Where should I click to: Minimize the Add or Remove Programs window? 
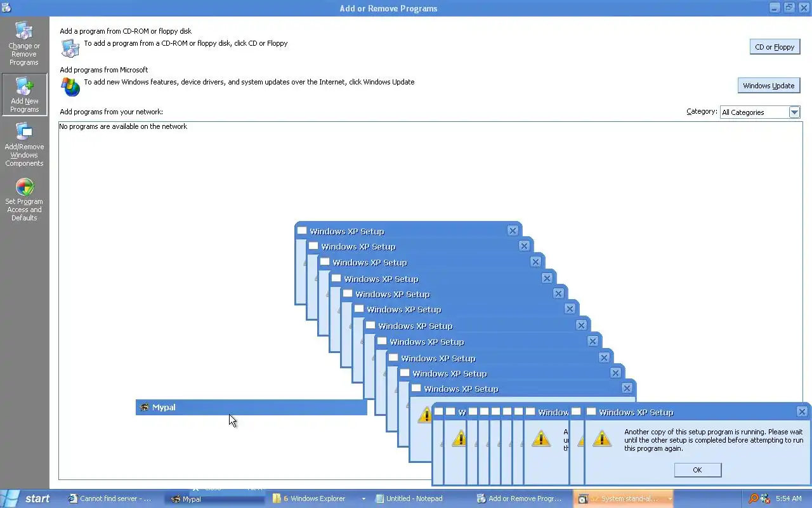tap(775, 8)
